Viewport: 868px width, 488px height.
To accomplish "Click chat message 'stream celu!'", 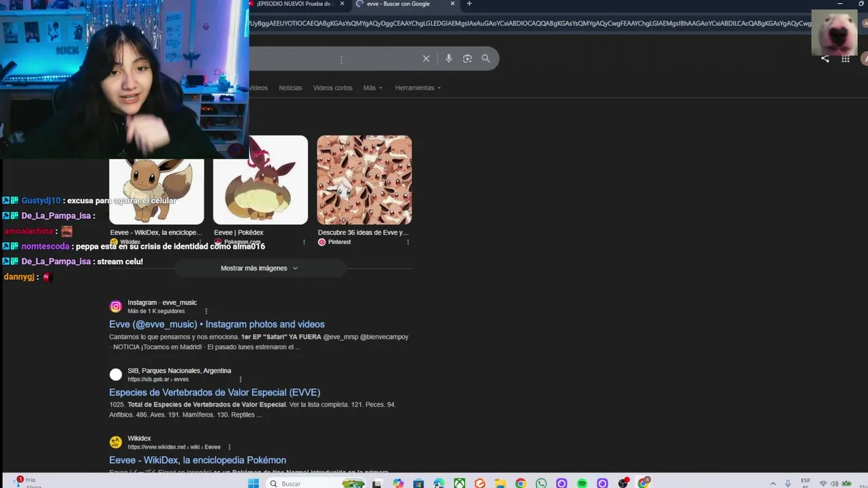I will [x=120, y=262].
